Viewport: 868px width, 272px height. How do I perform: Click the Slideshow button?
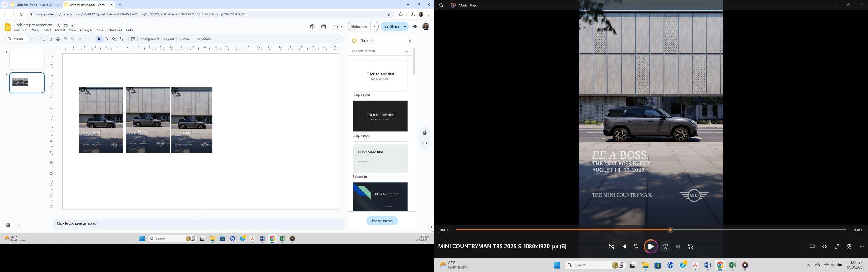tap(359, 26)
